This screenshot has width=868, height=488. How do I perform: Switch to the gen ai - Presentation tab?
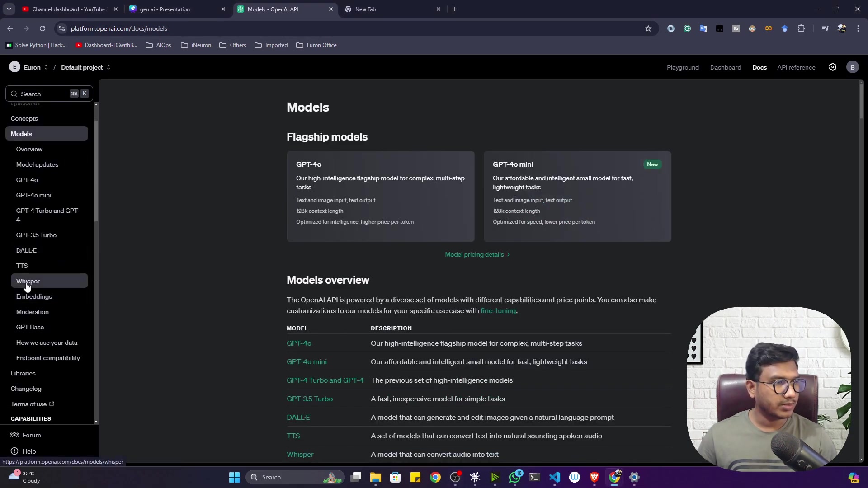[x=177, y=9]
